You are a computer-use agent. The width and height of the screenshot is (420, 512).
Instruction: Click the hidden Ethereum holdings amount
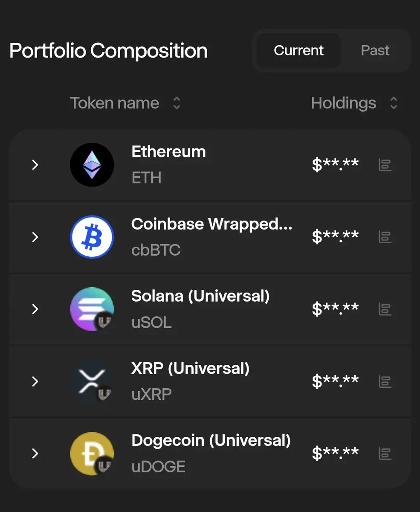(335, 165)
